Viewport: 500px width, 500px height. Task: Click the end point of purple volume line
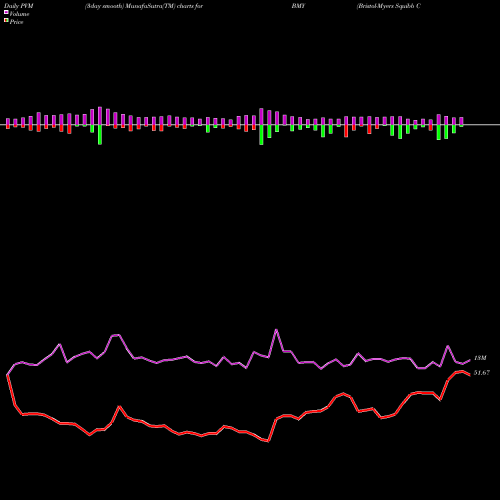470,360
